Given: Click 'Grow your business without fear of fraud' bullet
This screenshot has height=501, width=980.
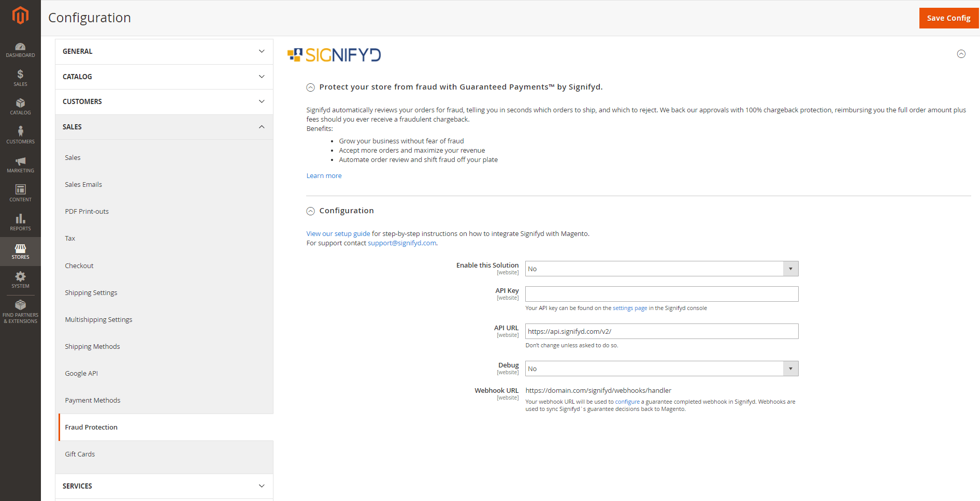Looking at the screenshot, I should 401,141.
